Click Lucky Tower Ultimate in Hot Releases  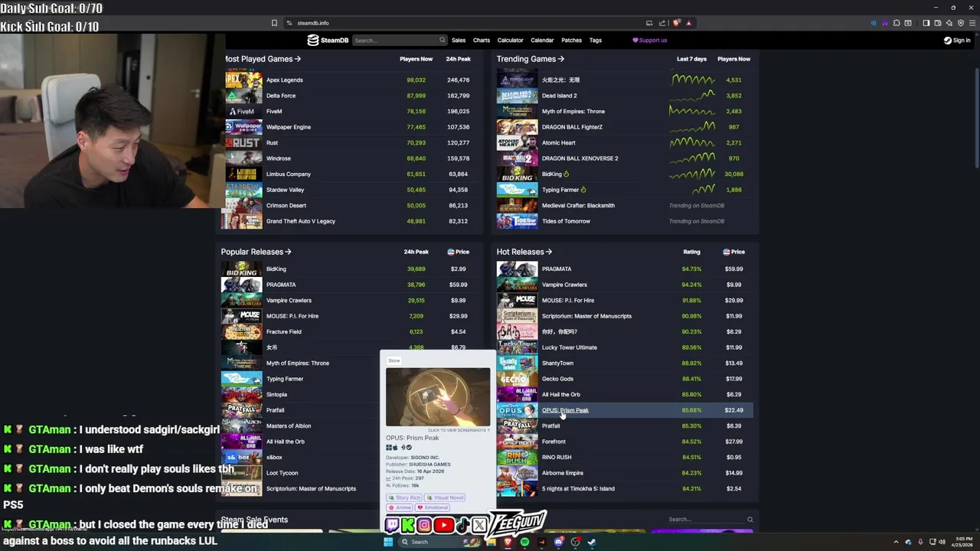pos(570,347)
